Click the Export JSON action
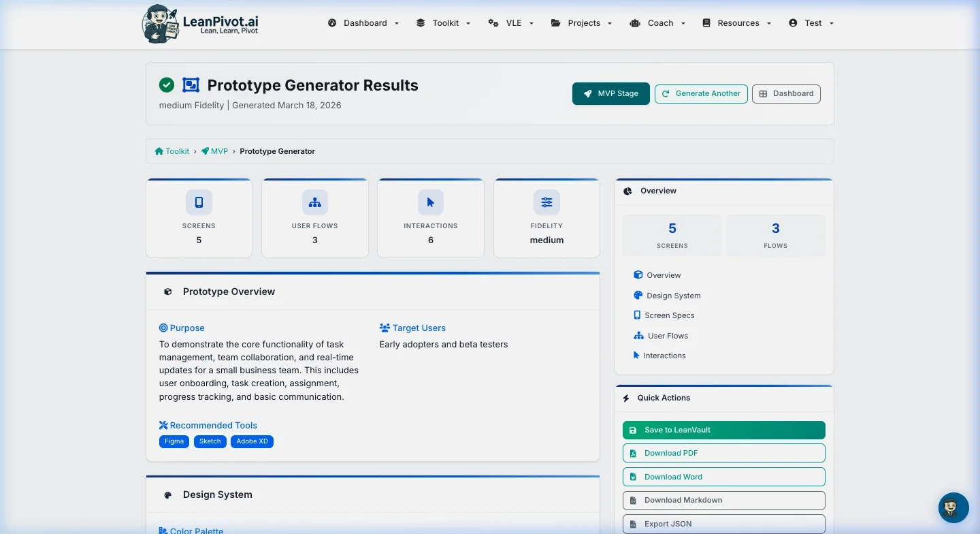The width and height of the screenshot is (980, 534). tap(723, 524)
